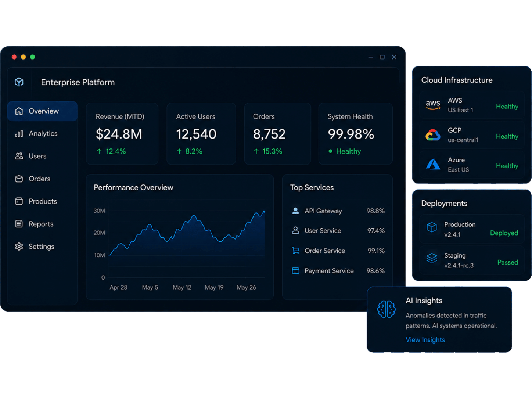Click the Staging layers icon

coord(432,258)
